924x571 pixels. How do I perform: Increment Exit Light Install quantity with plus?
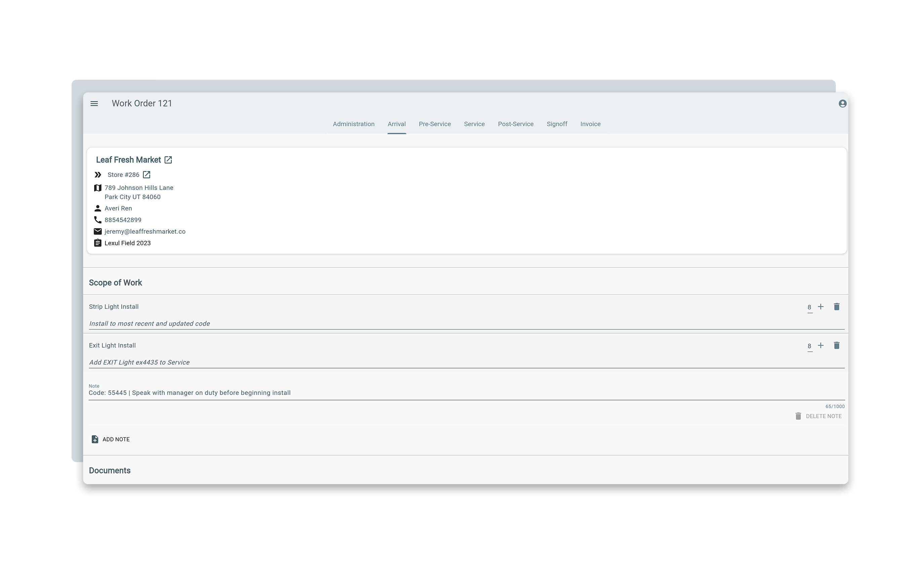point(821,346)
